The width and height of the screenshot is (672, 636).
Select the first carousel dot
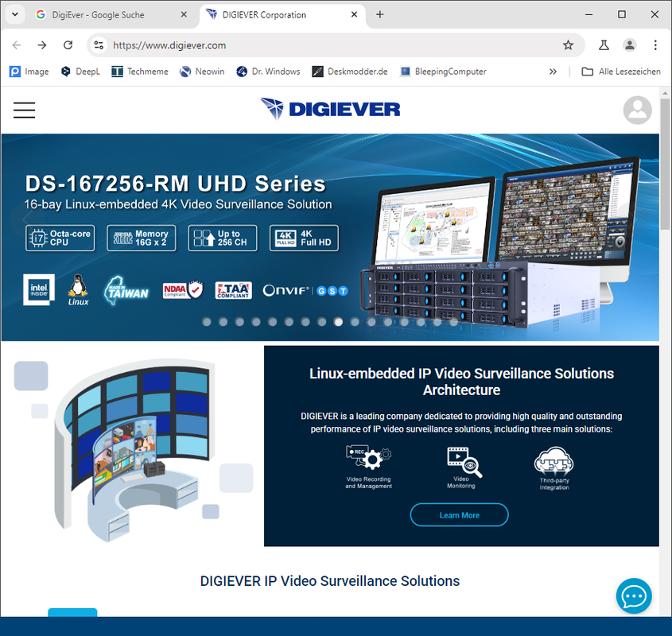click(x=207, y=322)
